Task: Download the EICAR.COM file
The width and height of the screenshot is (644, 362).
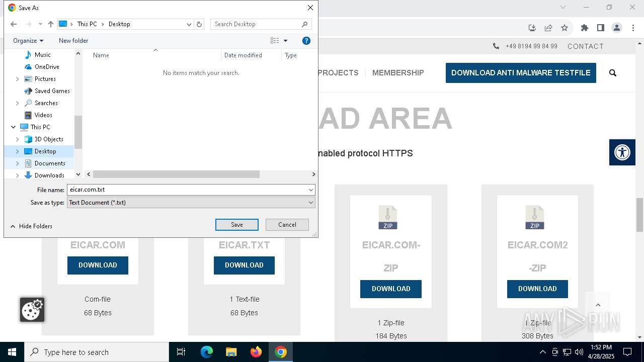Action: (x=98, y=265)
